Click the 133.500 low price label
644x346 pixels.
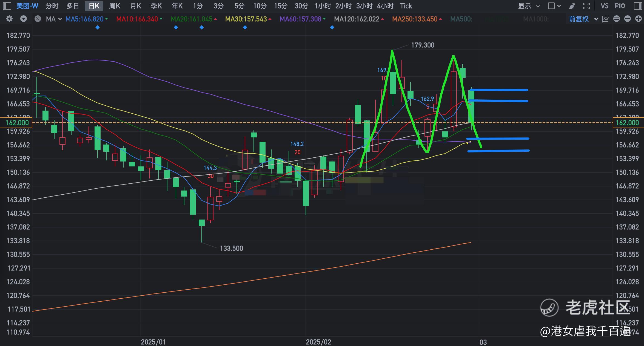pyautogui.click(x=232, y=248)
